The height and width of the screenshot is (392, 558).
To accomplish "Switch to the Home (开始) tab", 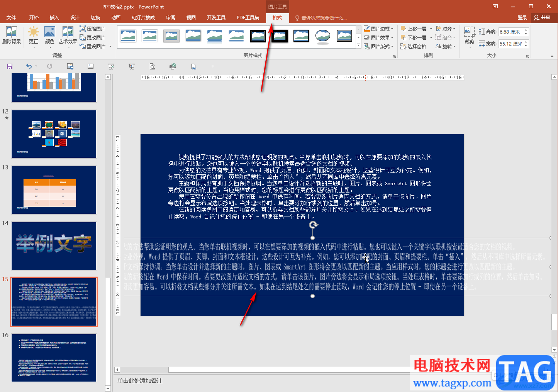I will 34,18.
